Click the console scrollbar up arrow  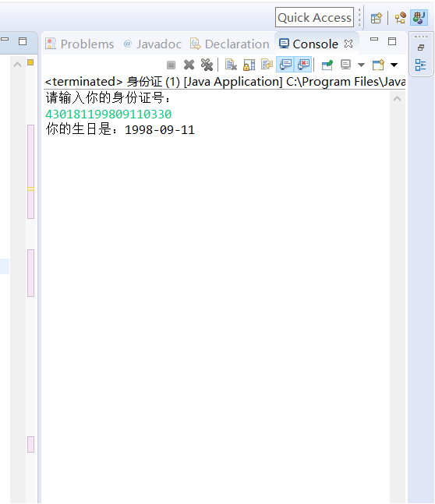click(x=397, y=99)
